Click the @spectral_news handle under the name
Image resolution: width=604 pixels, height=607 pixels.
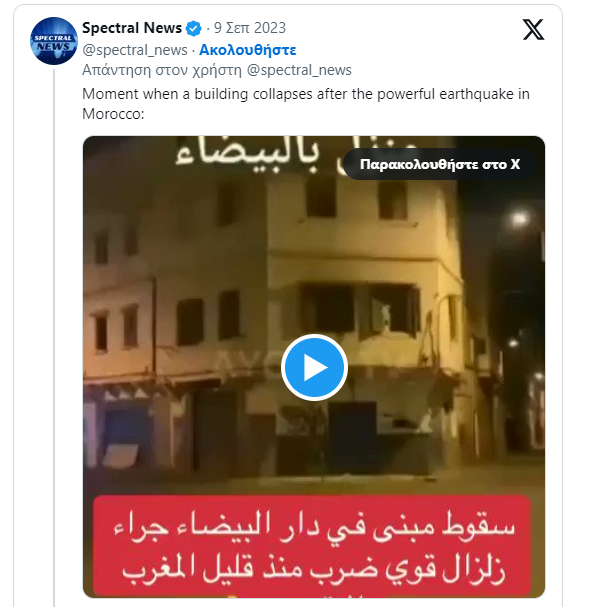click(x=135, y=50)
